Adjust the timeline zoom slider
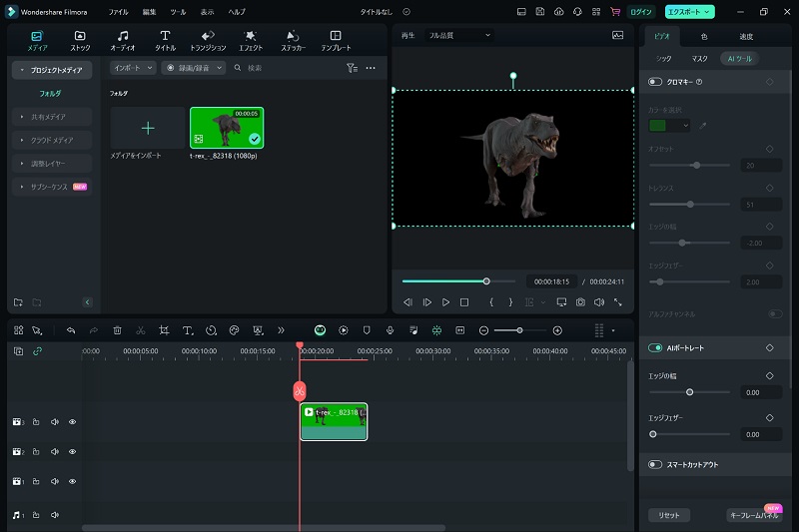799x532 pixels. click(x=519, y=330)
